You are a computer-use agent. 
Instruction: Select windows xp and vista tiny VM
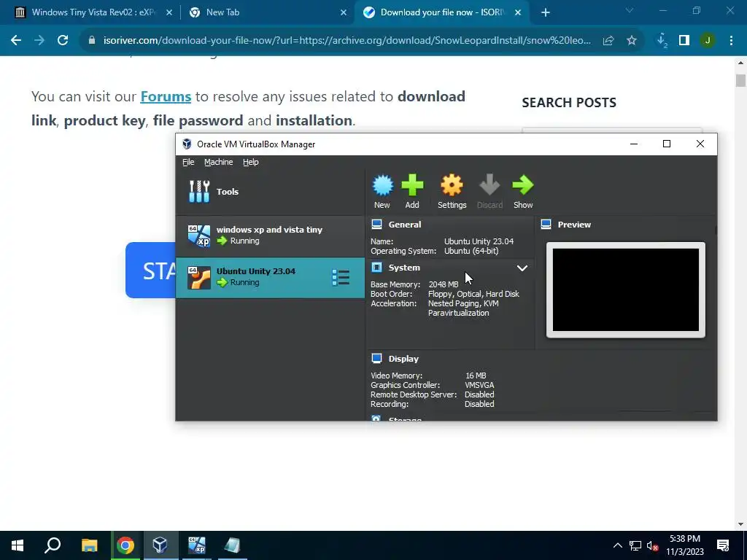click(x=270, y=236)
